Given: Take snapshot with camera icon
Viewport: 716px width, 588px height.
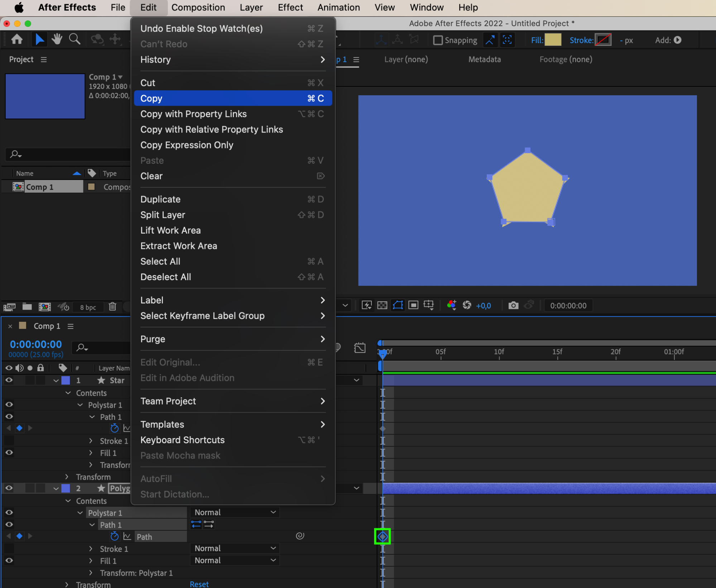Looking at the screenshot, I should [513, 306].
